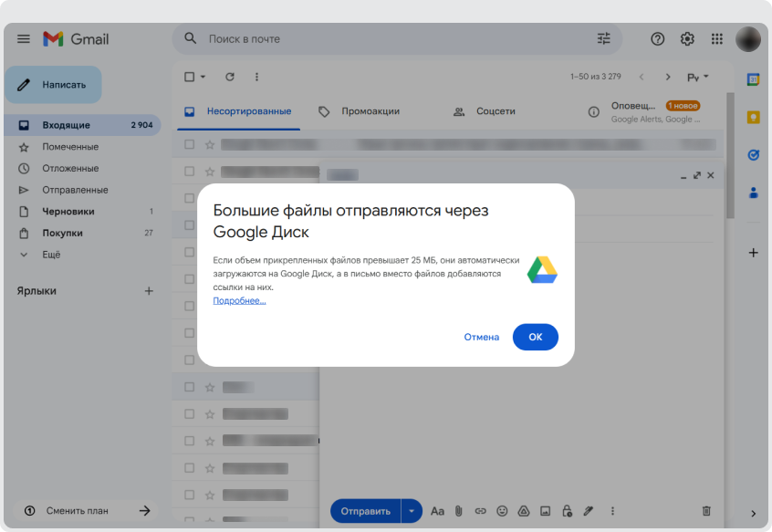Viewport: 772px width, 532px height.
Task: Open the Подробнее link
Action: (239, 301)
